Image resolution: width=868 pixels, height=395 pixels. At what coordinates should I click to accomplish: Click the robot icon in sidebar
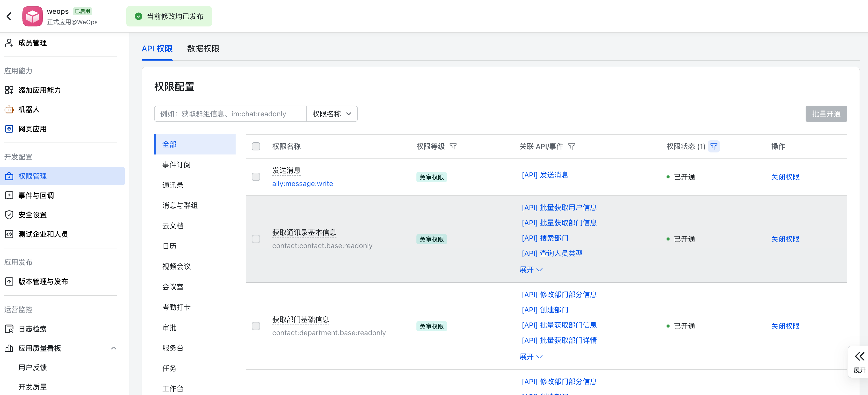(9, 109)
